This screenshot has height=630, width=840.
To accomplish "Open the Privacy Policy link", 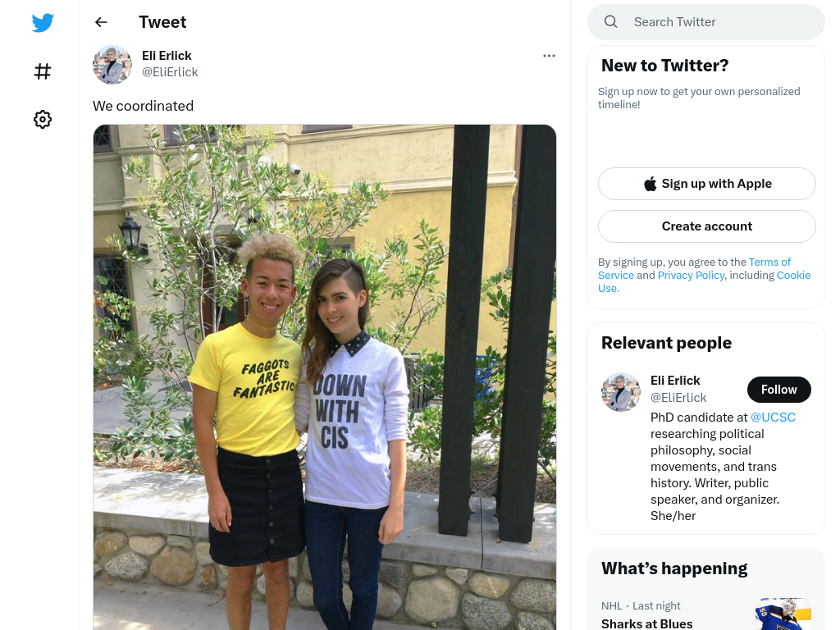I will coord(691,275).
